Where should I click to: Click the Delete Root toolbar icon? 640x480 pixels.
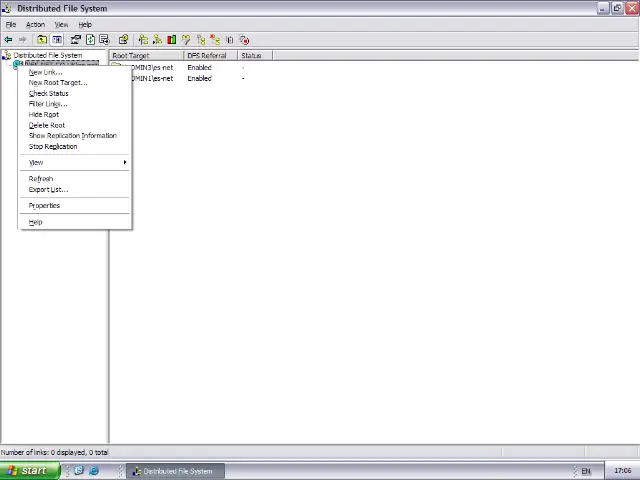click(215, 40)
